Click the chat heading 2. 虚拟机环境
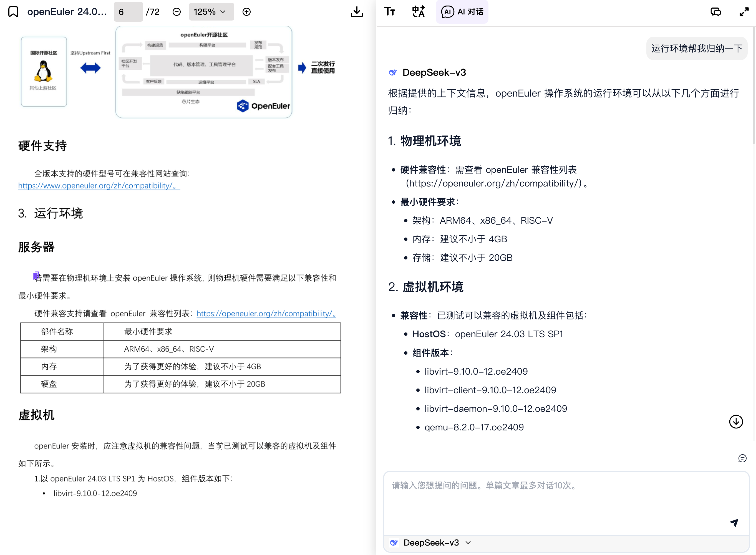This screenshot has width=756, height=555. click(x=426, y=287)
